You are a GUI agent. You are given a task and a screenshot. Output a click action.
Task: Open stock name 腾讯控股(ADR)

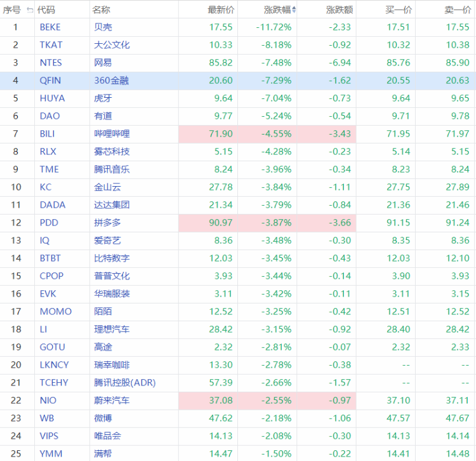(125, 382)
